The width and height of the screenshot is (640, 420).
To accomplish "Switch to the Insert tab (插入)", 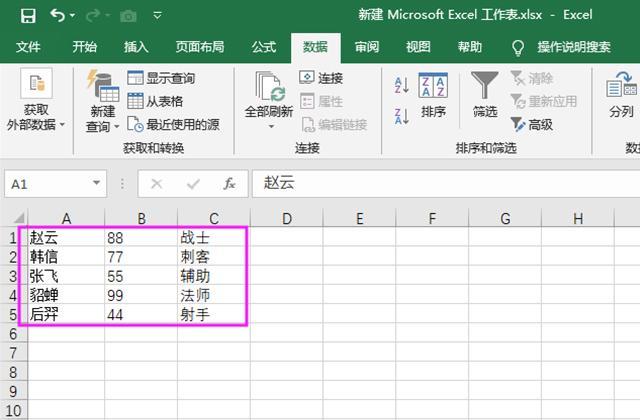I will point(136,47).
